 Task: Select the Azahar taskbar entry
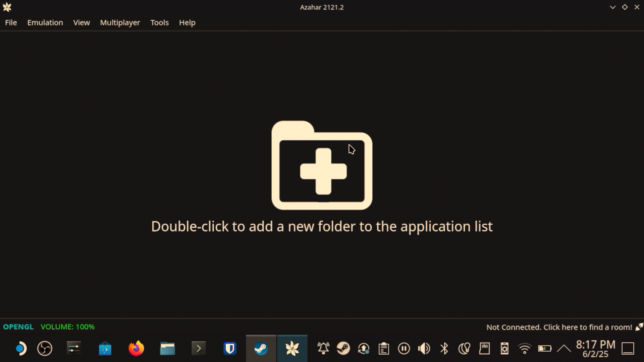(x=292, y=349)
